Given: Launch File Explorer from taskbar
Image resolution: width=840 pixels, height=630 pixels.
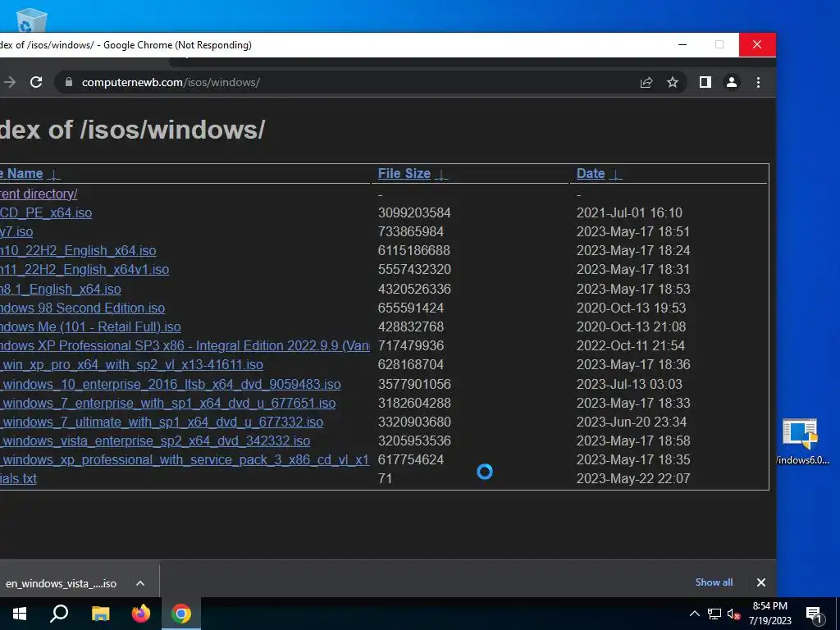Looking at the screenshot, I should [x=100, y=614].
